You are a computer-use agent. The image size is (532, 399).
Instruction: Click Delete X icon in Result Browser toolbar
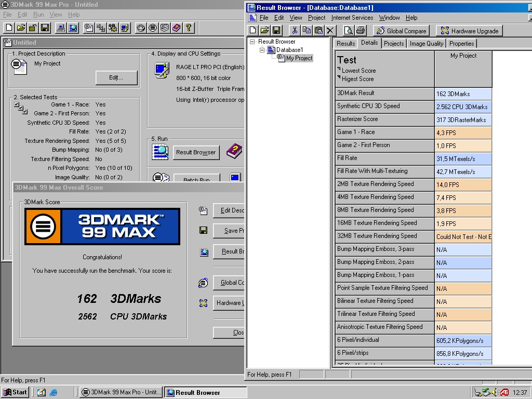330,31
